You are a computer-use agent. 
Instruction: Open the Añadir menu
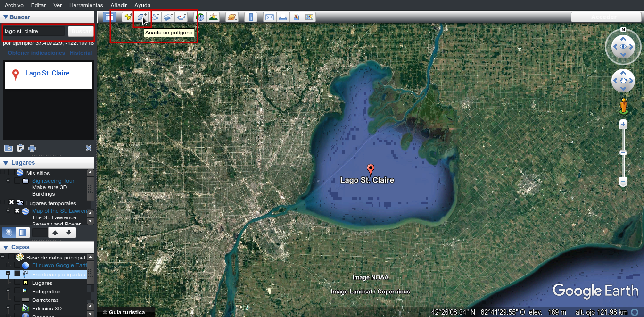pyautogui.click(x=119, y=5)
